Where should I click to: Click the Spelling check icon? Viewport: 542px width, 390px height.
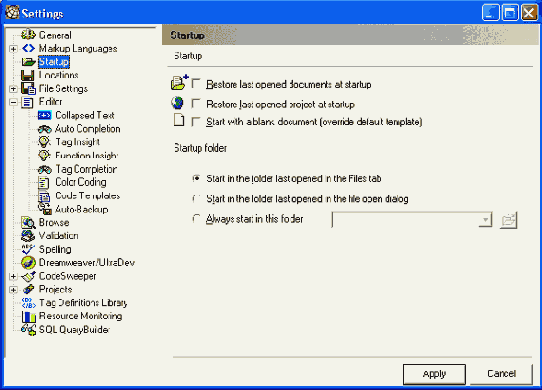[x=28, y=249]
